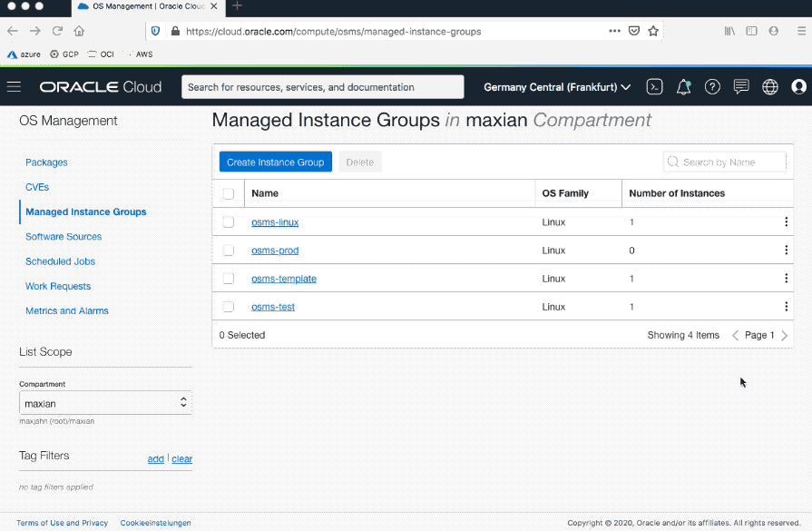The height and width of the screenshot is (531, 812).
Task: Open the osms-template group link
Action: pos(284,279)
